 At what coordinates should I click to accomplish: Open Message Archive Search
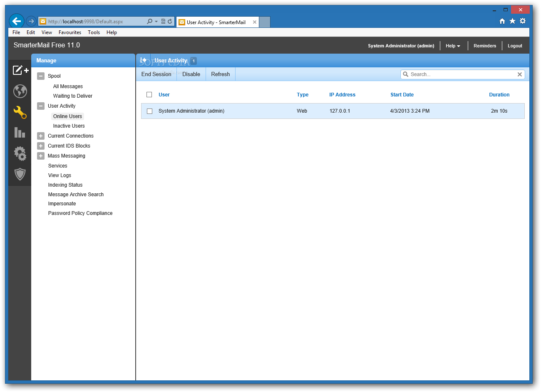click(x=76, y=195)
